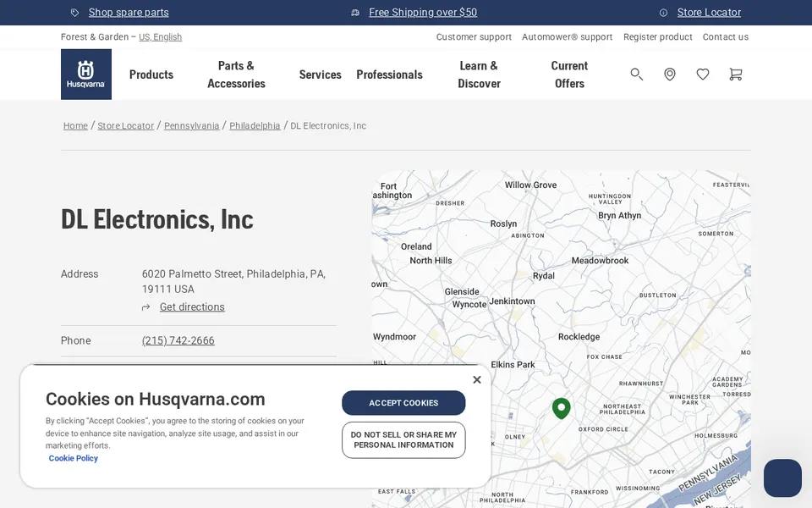The image size is (812, 508).
Task: Open the Professionals menu
Action: point(389,75)
